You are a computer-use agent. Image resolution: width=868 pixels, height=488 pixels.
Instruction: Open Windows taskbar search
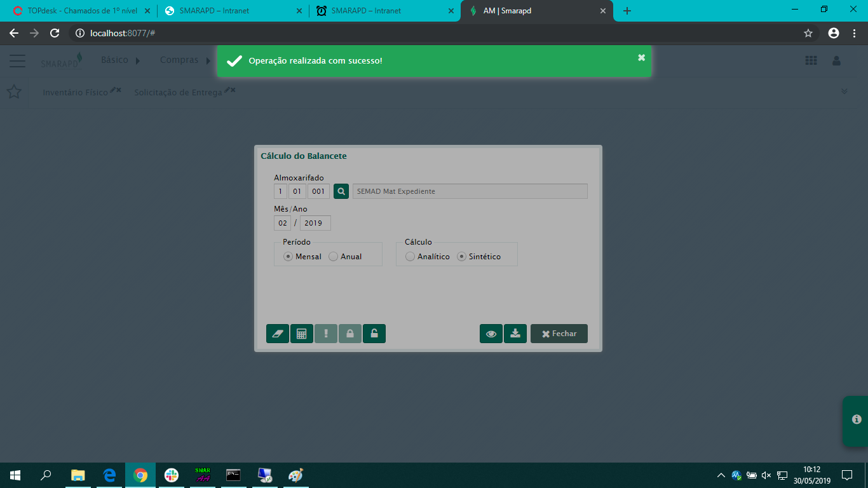click(46, 475)
